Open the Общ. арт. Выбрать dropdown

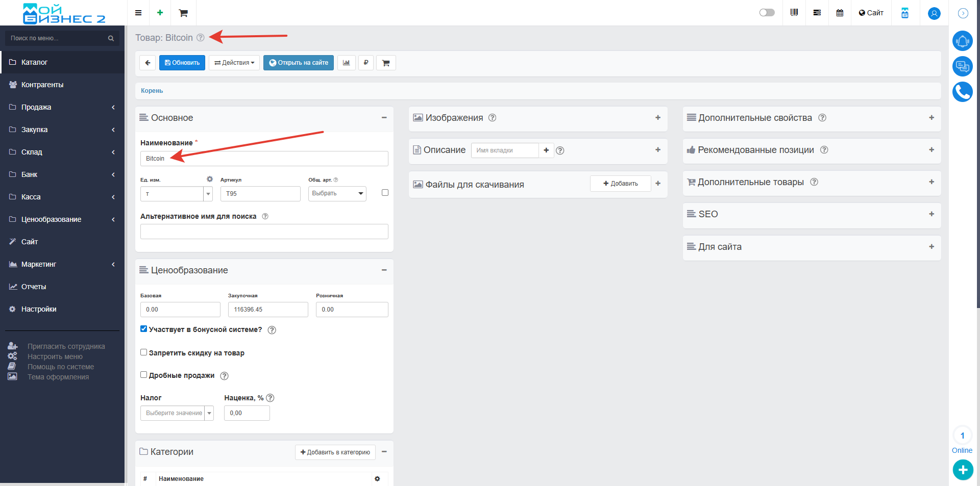click(337, 194)
